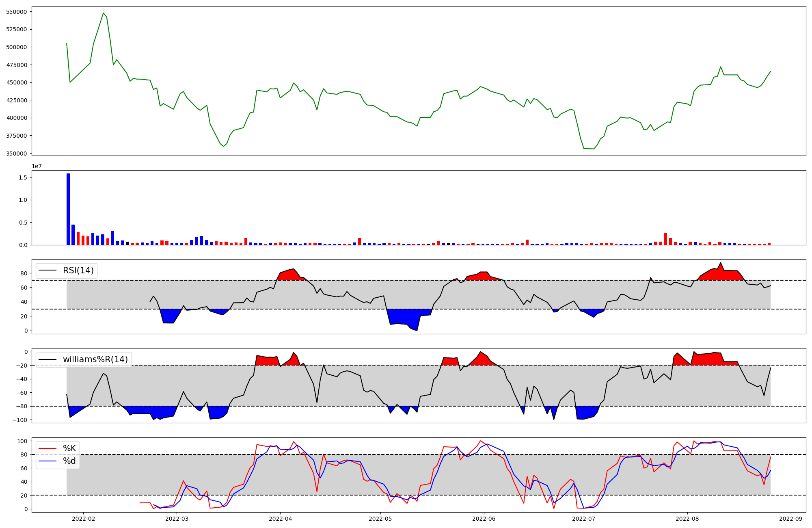This screenshot has width=812, height=528.
Task: Click the red %K legend line sample
Action: click(48, 448)
